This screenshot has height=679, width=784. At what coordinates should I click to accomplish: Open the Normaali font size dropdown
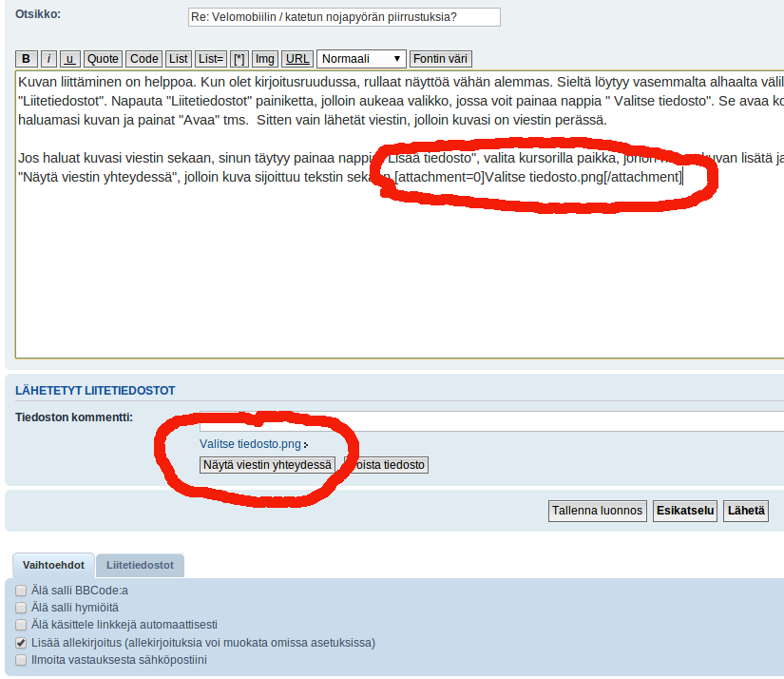pos(361,59)
